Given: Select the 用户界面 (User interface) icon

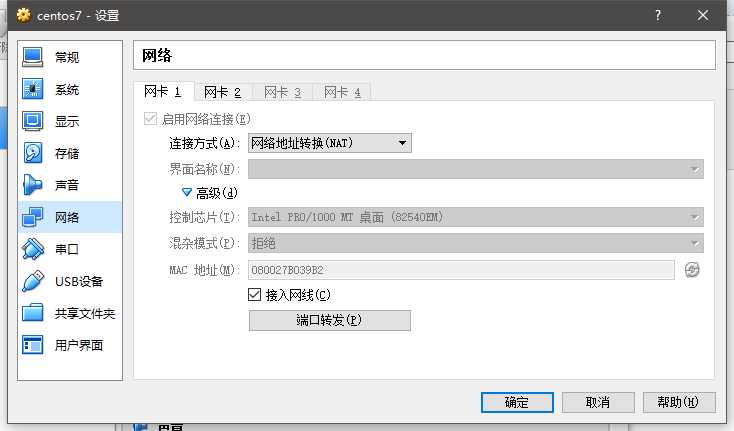Looking at the screenshot, I should (32, 345).
